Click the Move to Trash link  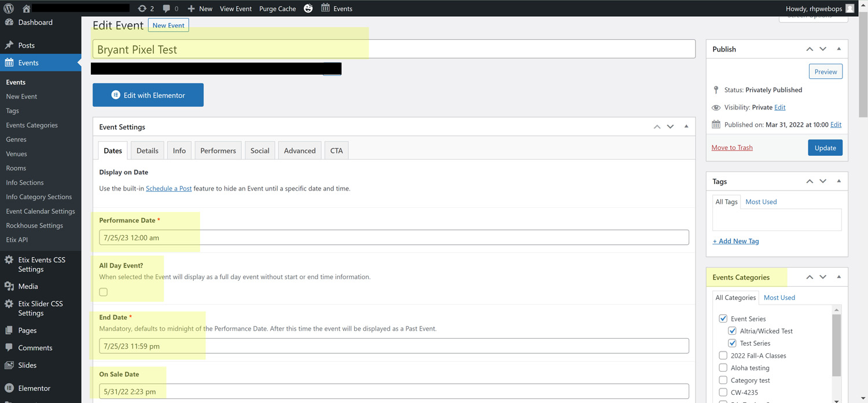(732, 148)
